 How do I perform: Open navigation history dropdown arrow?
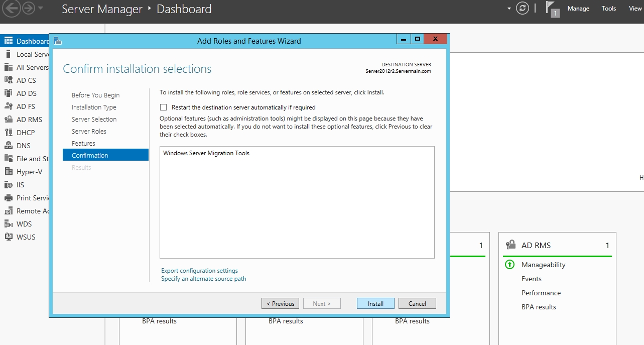pos(41,9)
